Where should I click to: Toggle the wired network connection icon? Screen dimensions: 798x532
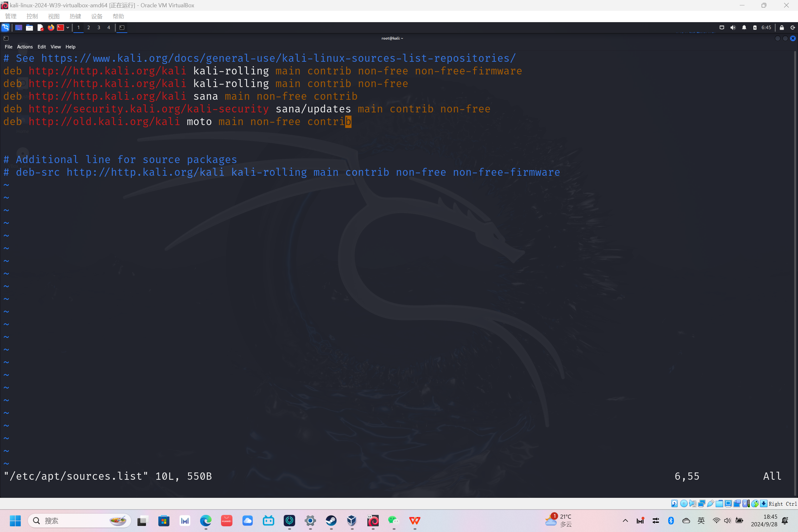(722, 28)
